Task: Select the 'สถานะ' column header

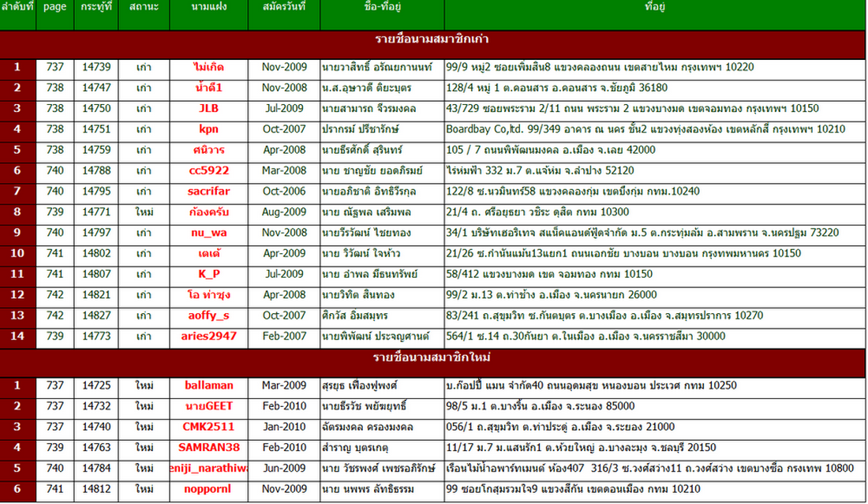Action: click(144, 7)
